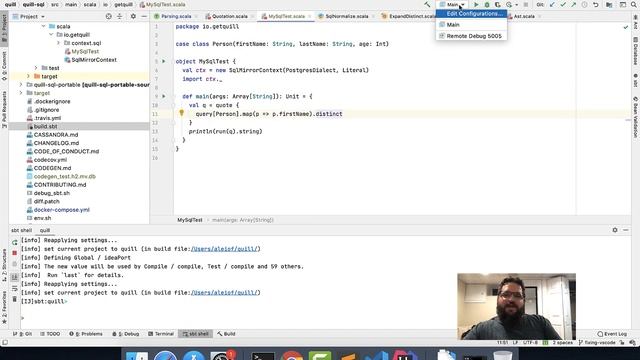
Task: Restart the sbt shell with the green rerun icon
Action: point(15,242)
